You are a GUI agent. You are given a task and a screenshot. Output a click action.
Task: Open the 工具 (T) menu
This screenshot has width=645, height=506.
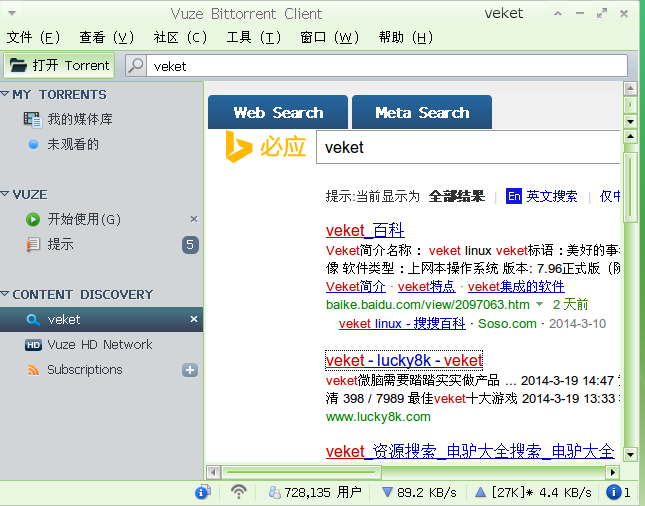pos(253,38)
